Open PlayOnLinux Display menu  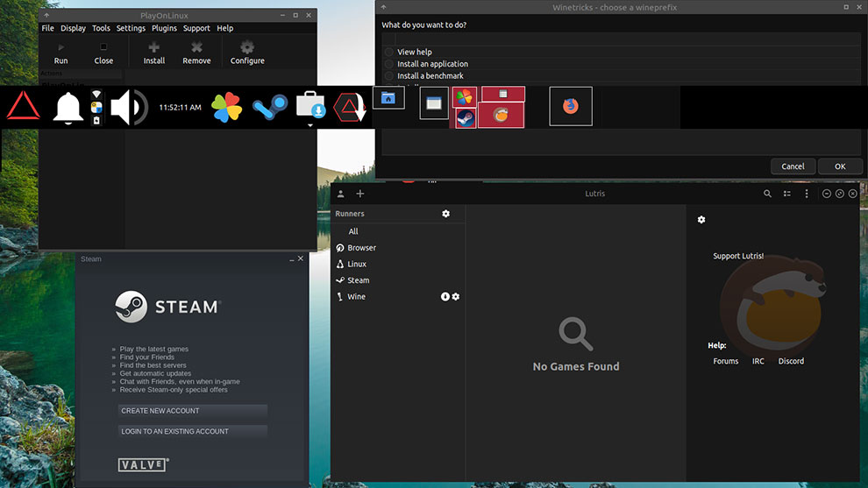[x=73, y=28]
